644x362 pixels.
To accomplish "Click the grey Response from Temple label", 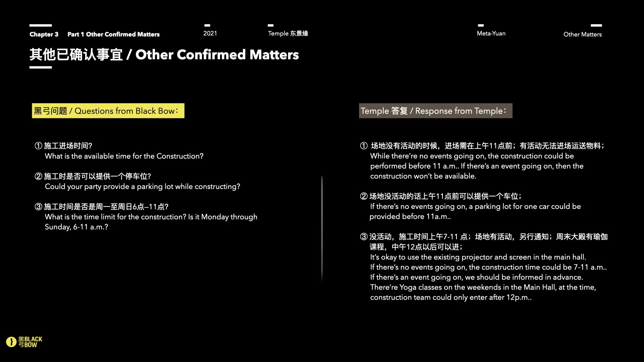I will pyautogui.click(x=435, y=111).
